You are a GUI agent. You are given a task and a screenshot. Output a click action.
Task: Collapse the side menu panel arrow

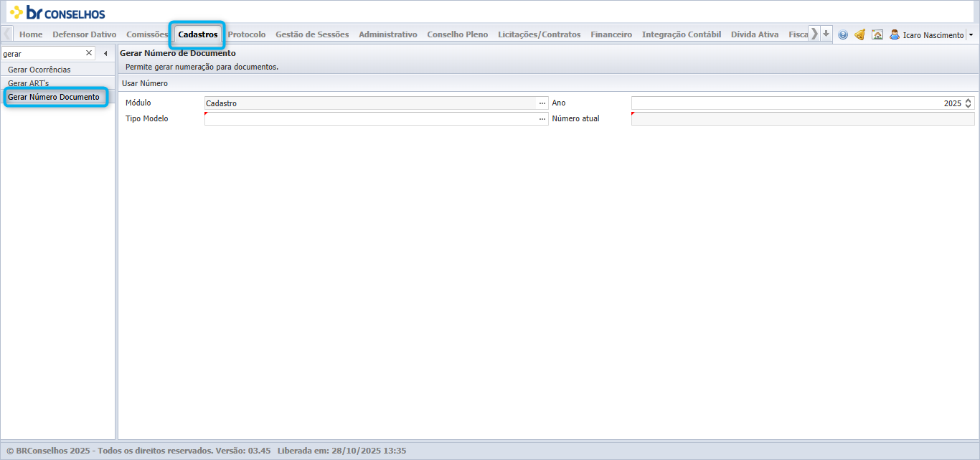coord(105,53)
